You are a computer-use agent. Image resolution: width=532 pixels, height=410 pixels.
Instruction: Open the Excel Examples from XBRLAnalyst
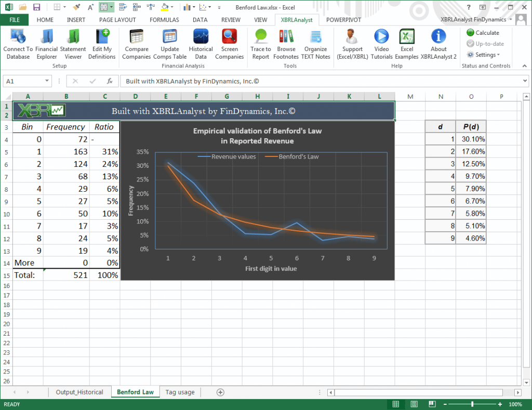pos(406,44)
